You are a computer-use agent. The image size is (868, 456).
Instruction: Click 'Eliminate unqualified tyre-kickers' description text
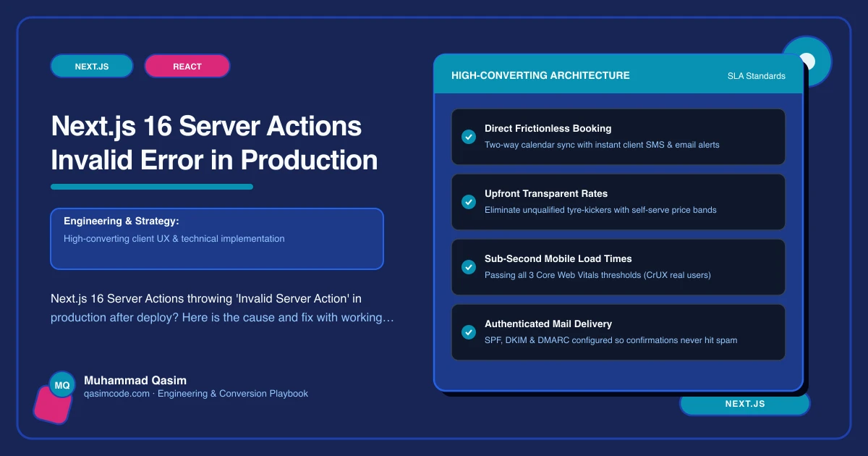coord(600,210)
